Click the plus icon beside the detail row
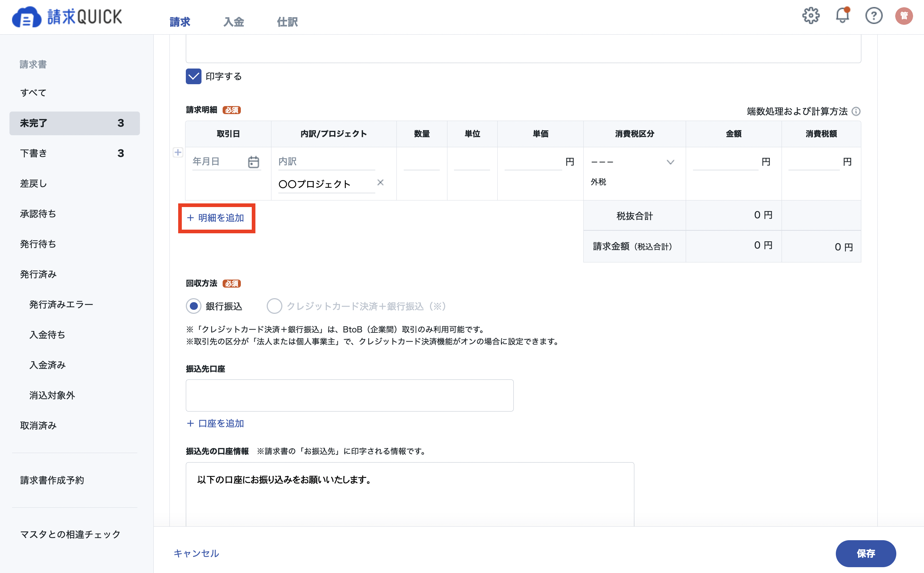Viewport: 924px width, 573px height. pyautogui.click(x=177, y=152)
